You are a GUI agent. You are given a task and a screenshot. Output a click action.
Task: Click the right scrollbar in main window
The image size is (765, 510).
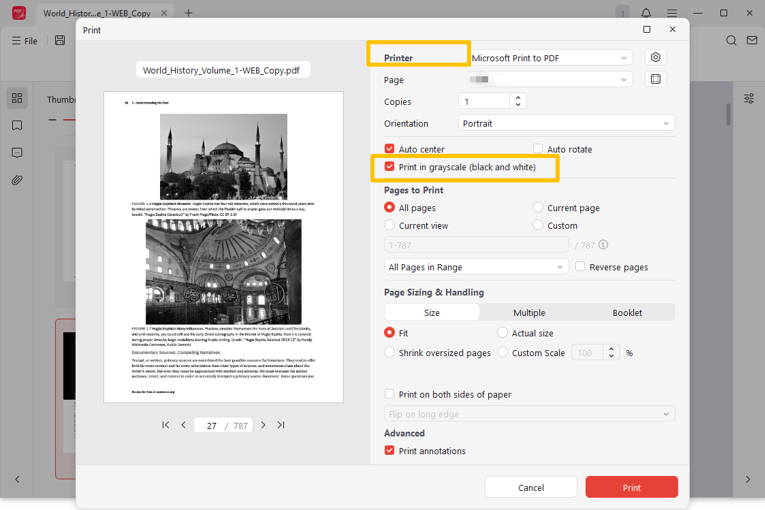click(x=728, y=115)
